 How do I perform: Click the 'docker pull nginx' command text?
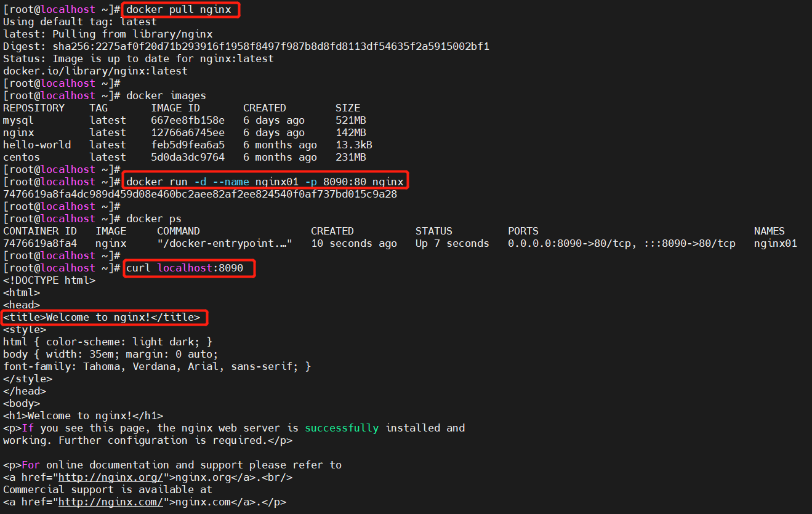pos(179,9)
